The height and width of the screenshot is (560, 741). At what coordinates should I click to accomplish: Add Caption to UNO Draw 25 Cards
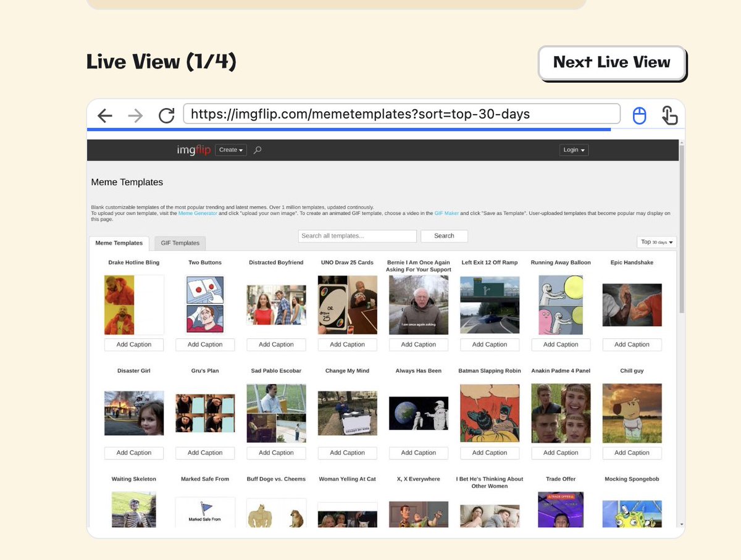[x=347, y=345]
